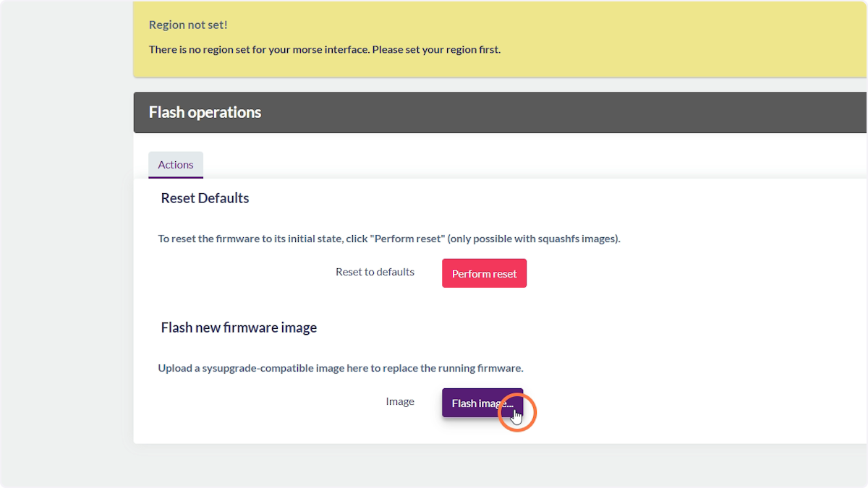Viewport: 868px width, 488px height.
Task: Select the Flash operations header bar
Action: pos(499,112)
